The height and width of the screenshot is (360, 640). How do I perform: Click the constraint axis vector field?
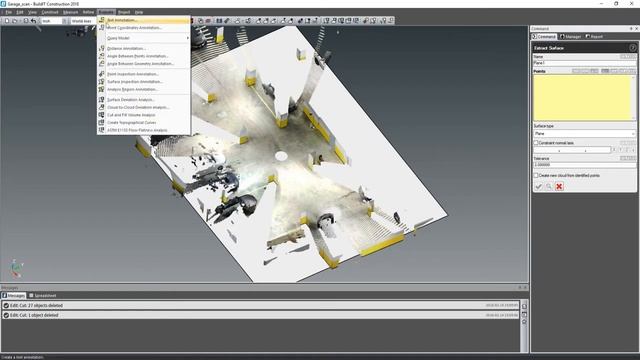pos(572,150)
